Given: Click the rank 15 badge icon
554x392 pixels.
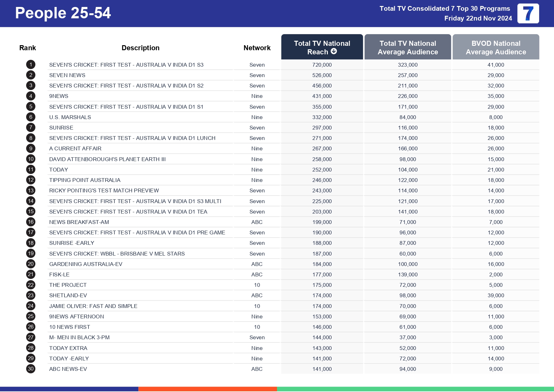Looking at the screenshot, I should point(30,211).
